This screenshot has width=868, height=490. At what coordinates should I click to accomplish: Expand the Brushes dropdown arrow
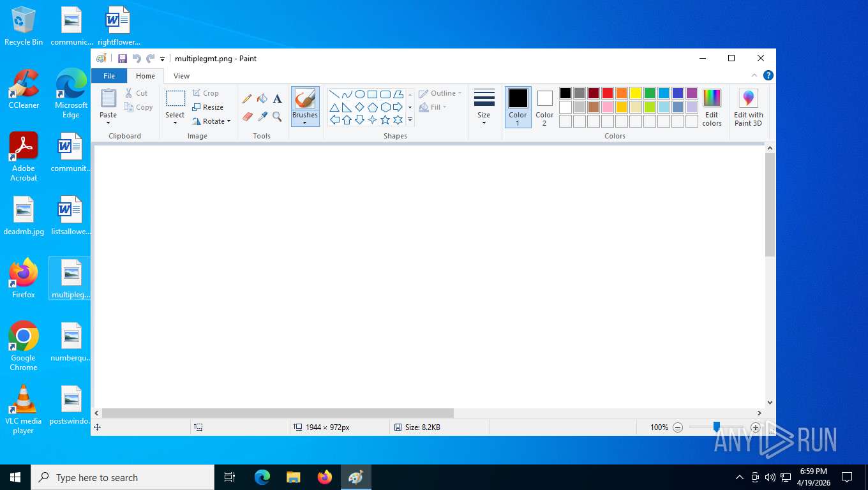pyautogui.click(x=305, y=123)
